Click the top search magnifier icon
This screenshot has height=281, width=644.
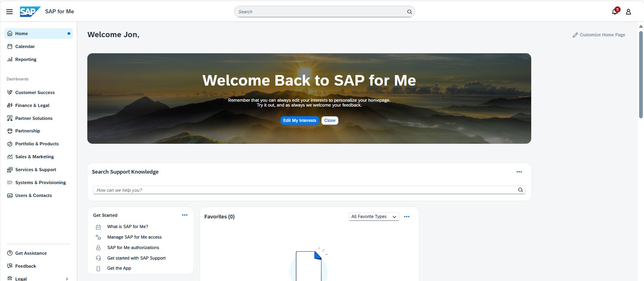coord(409,12)
